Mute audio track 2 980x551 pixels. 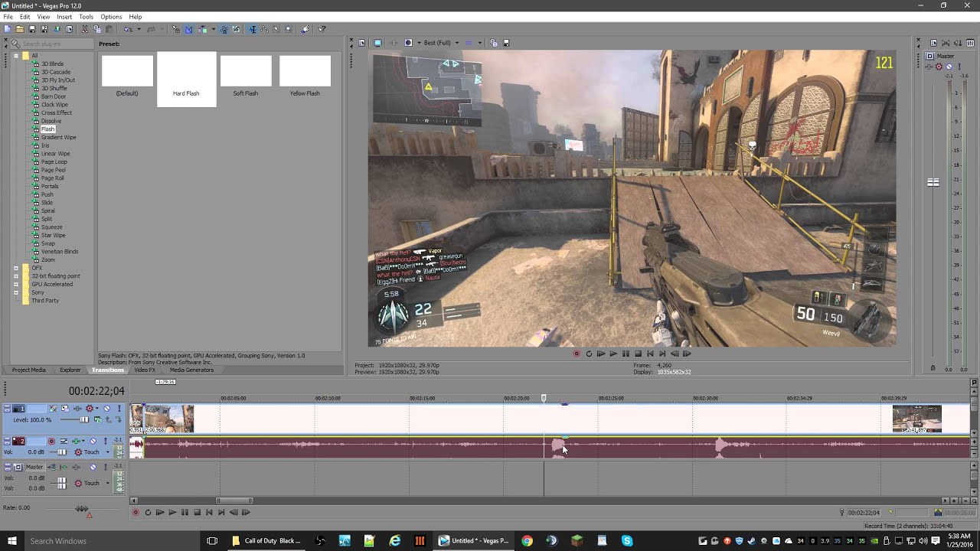click(93, 441)
